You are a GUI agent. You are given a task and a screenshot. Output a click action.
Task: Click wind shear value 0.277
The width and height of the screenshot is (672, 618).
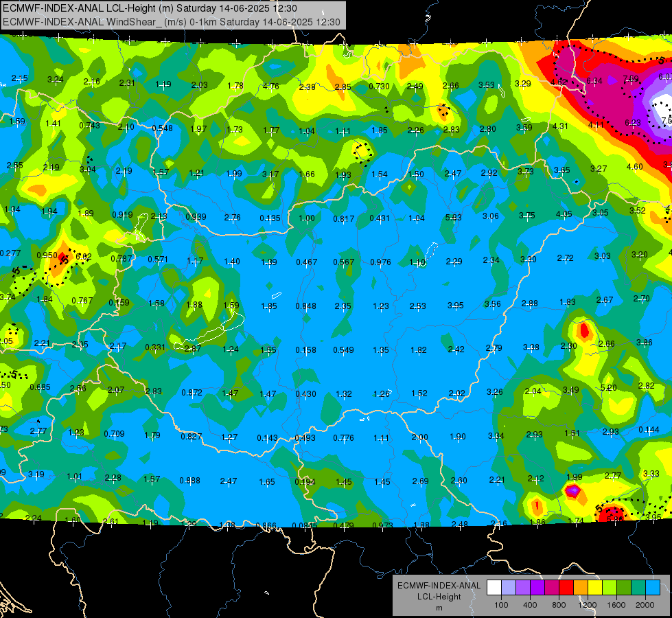(10, 253)
